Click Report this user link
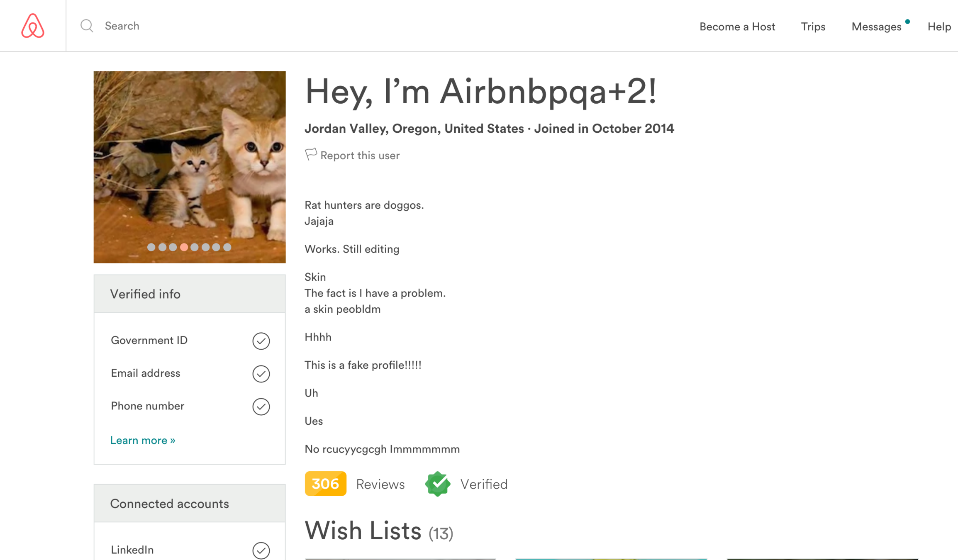Screen dimensions: 958x560 pos(360,156)
